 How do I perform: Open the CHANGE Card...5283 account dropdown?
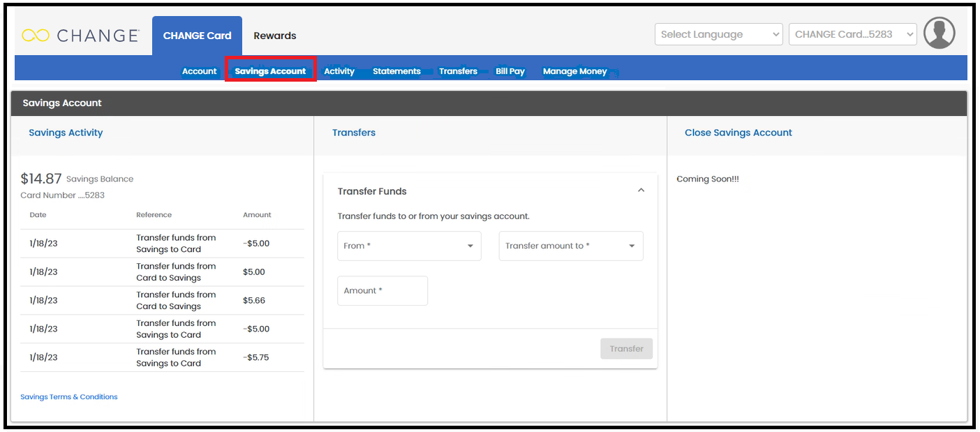pyautogui.click(x=852, y=34)
